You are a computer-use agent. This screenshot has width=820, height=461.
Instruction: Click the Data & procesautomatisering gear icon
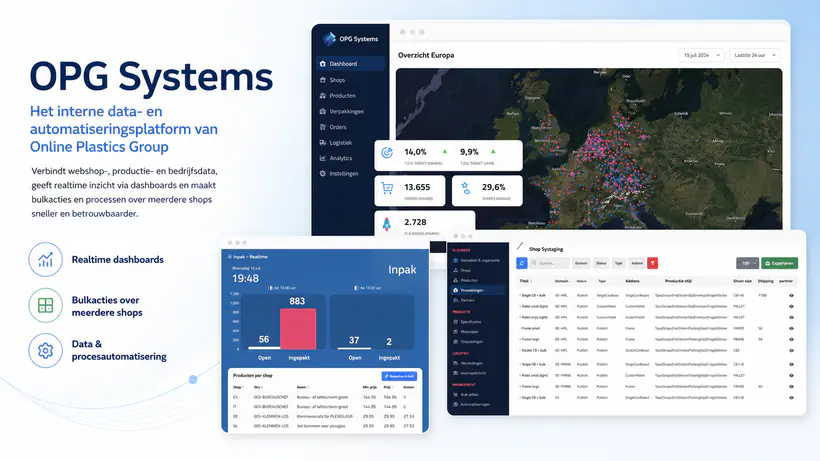tap(45, 351)
